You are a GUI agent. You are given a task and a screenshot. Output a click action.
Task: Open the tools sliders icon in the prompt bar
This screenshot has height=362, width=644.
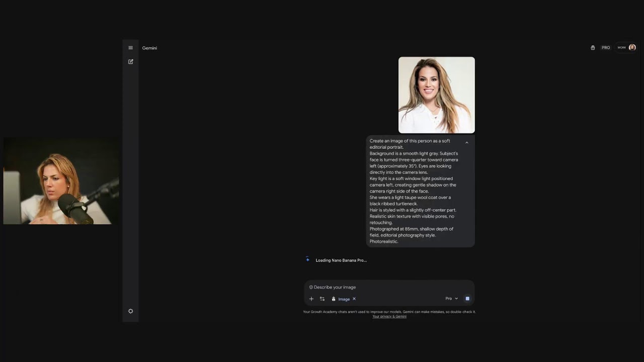[323, 299]
